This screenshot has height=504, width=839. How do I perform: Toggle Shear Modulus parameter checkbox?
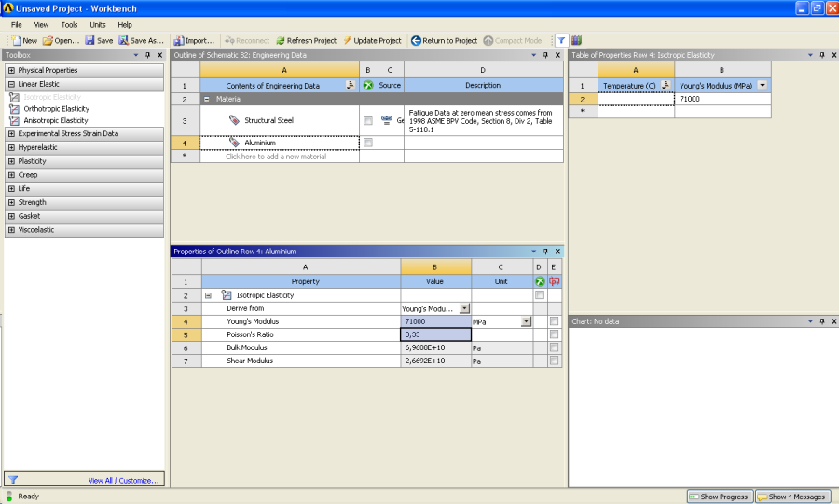[x=555, y=361]
